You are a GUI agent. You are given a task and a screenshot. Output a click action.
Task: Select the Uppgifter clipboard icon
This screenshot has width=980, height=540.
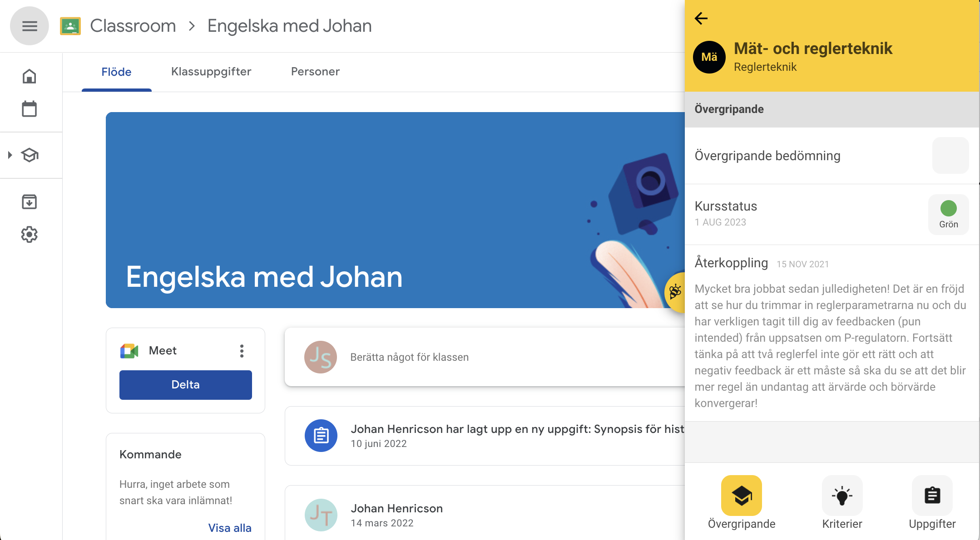[x=932, y=496]
